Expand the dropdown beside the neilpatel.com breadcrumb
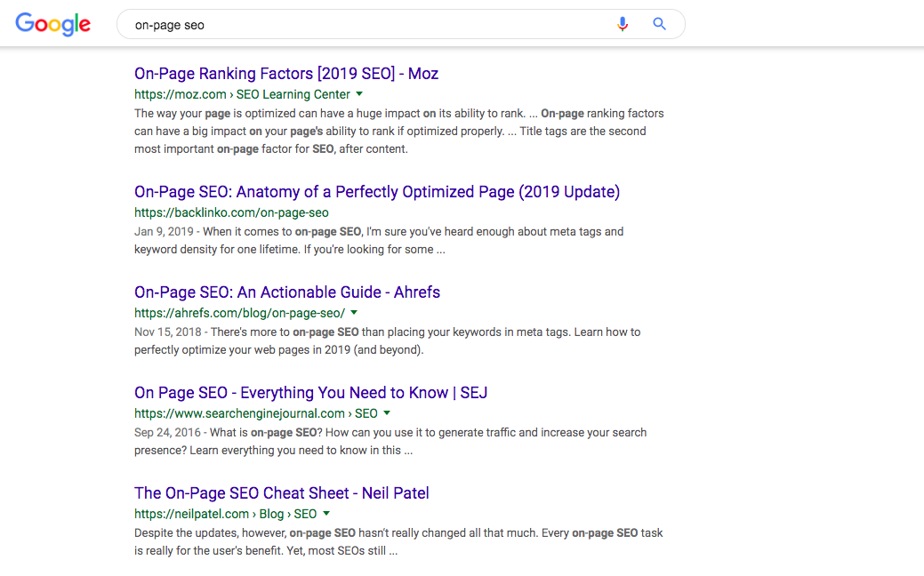Viewport: 924px width, 576px height. [325, 514]
